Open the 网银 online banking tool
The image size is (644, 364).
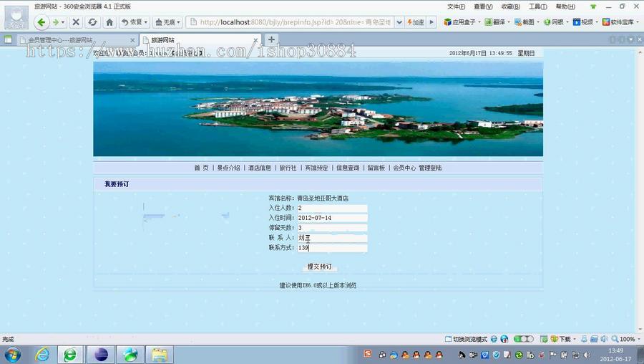[556, 22]
